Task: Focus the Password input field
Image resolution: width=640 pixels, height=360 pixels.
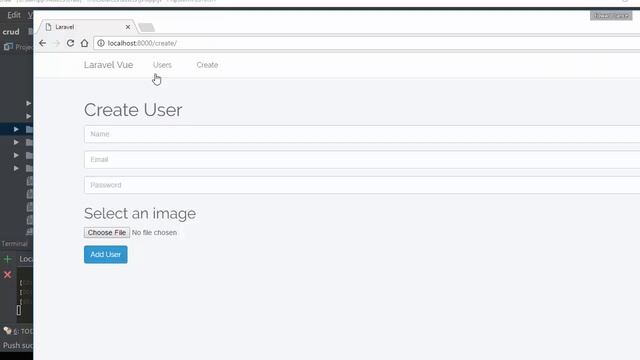Action: [362, 185]
